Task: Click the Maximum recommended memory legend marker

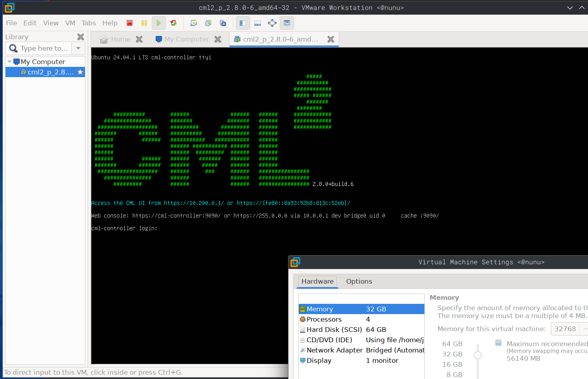Action: pos(498,343)
